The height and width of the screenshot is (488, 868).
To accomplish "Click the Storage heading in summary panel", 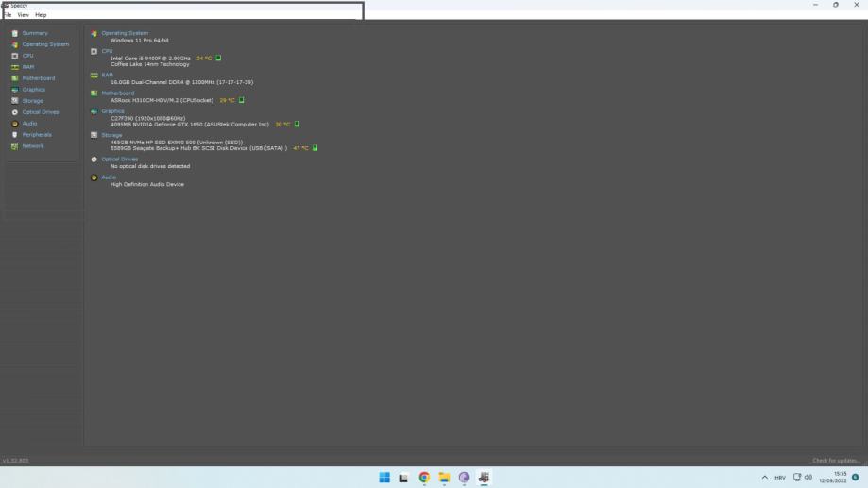I will coord(111,135).
